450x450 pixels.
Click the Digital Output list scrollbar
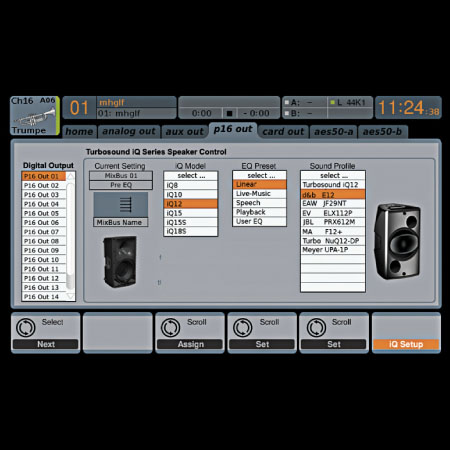click(70, 236)
